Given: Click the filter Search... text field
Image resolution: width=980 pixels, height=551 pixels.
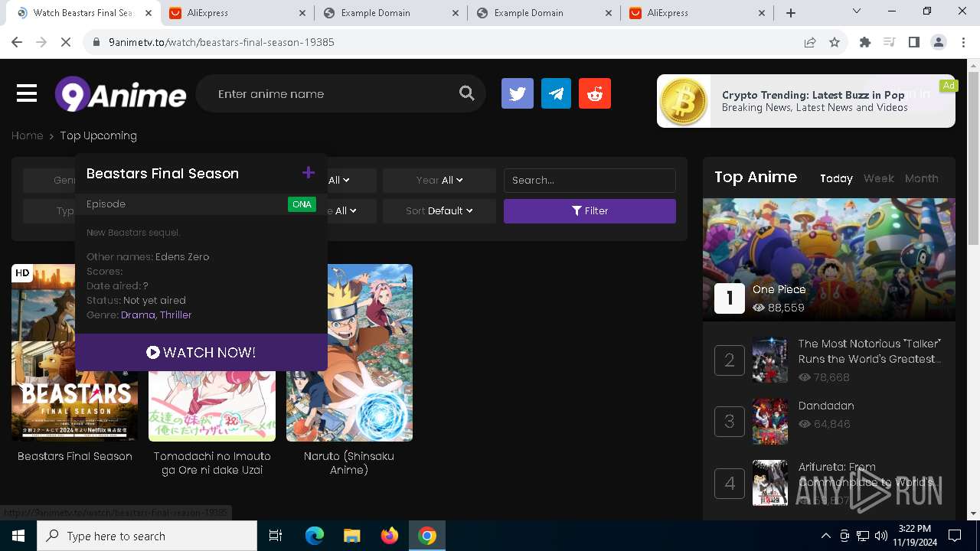Looking at the screenshot, I should coord(590,180).
